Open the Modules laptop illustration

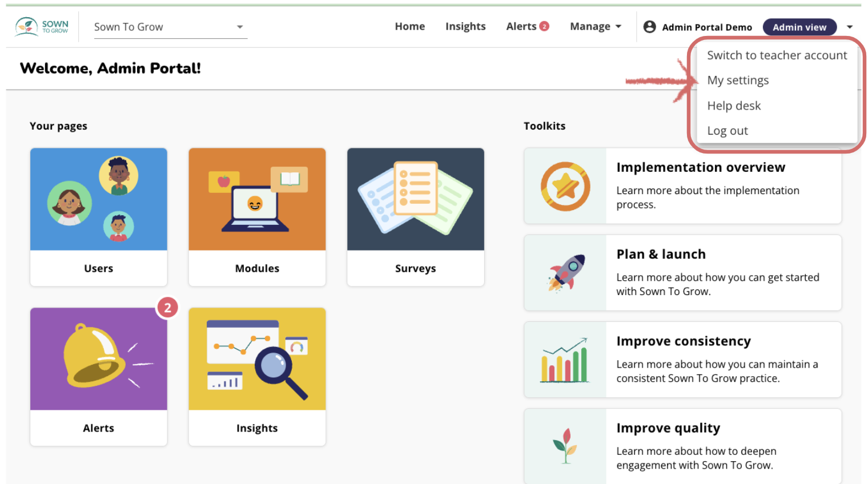[x=257, y=199]
